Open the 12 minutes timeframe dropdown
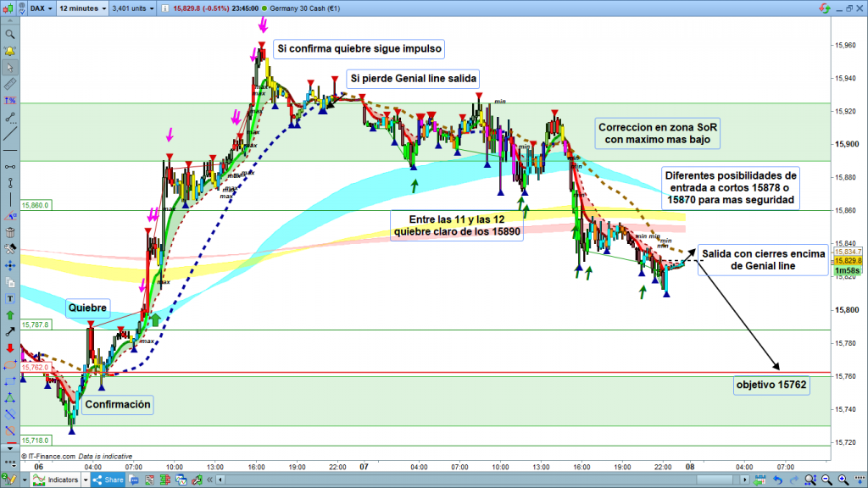Screen dimensions: 868x488 click(x=81, y=9)
